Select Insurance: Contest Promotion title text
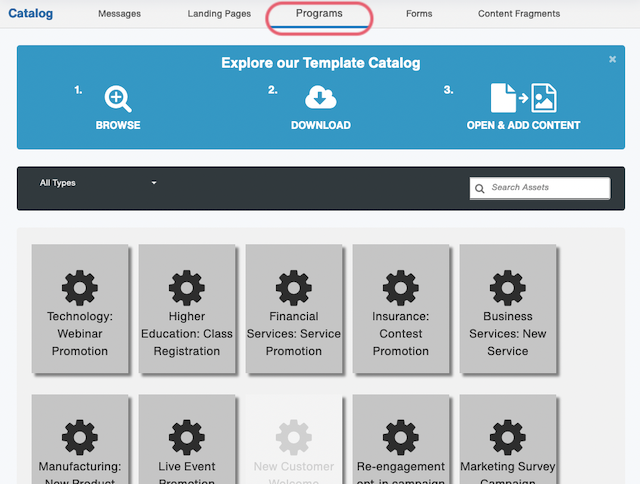Screen dimensions: 640x484 [400, 334]
